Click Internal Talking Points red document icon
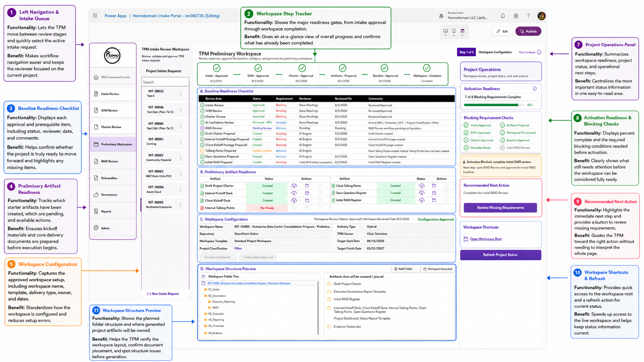Viewport: 644px width, 362px height. click(202, 208)
